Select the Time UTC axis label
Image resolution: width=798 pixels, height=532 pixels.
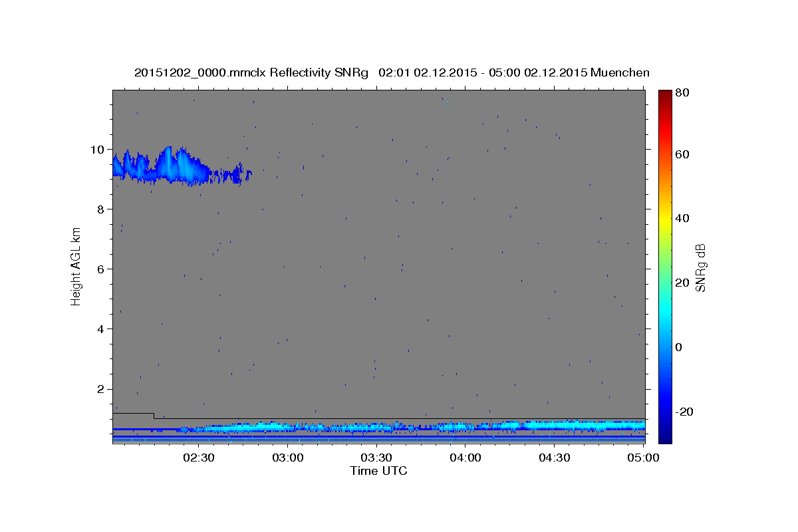coord(378,471)
